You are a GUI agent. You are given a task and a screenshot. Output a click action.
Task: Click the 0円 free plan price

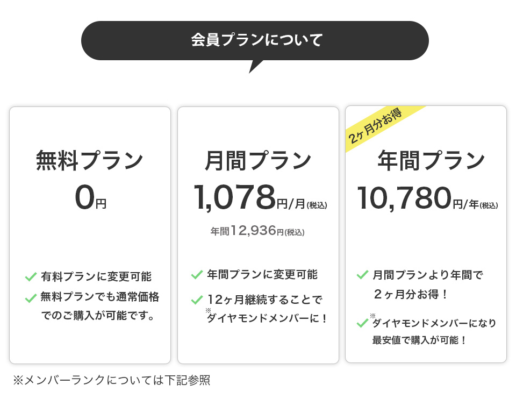[x=90, y=198]
